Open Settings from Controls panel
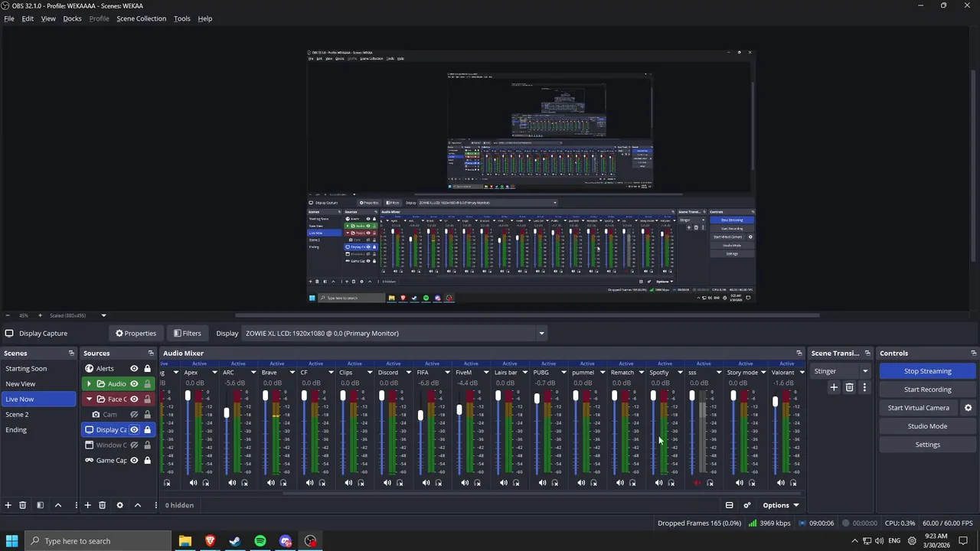The image size is (980, 551). click(x=927, y=445)
